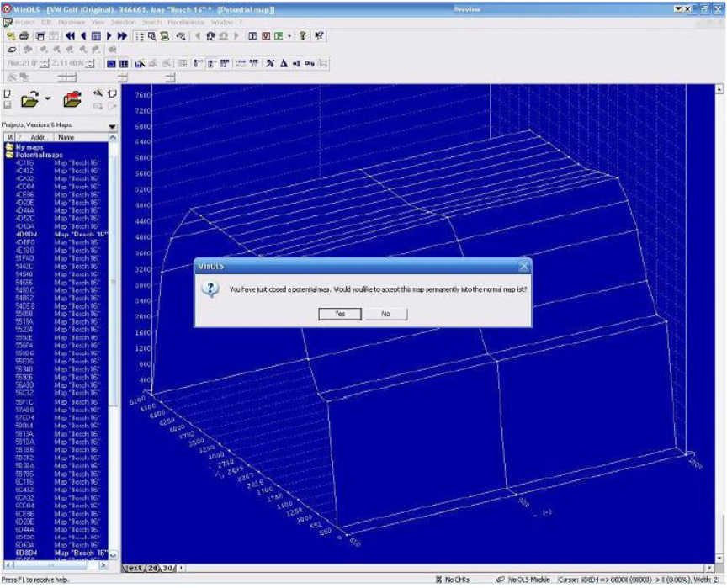Click No OLS-Module status bar entry
This screenshot has height=588, width=727.
[x=523, y=580]
